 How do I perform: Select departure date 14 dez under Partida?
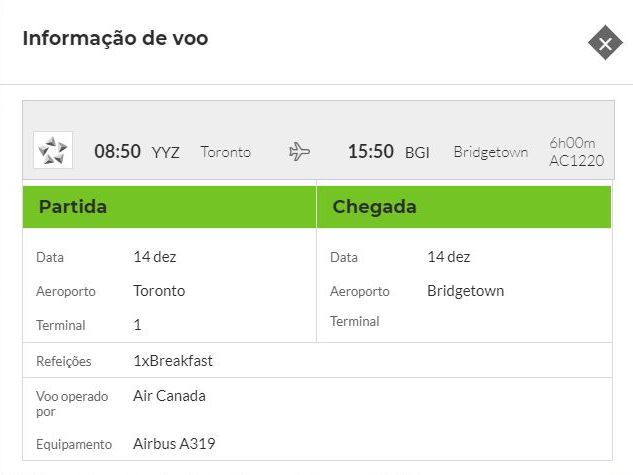pos(155,257)
